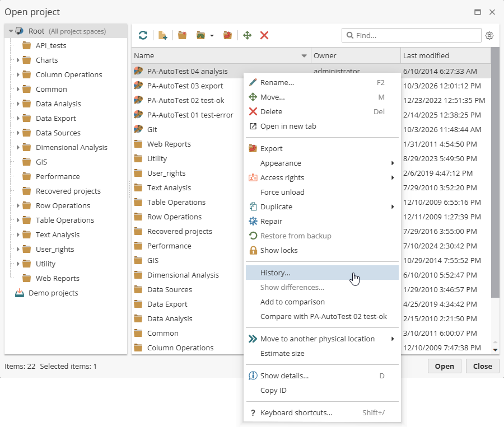The height and width of the screenshot is (427, 504).
Task: Click the import folder toolbar icon with green arrows
Action: (200, 35)
